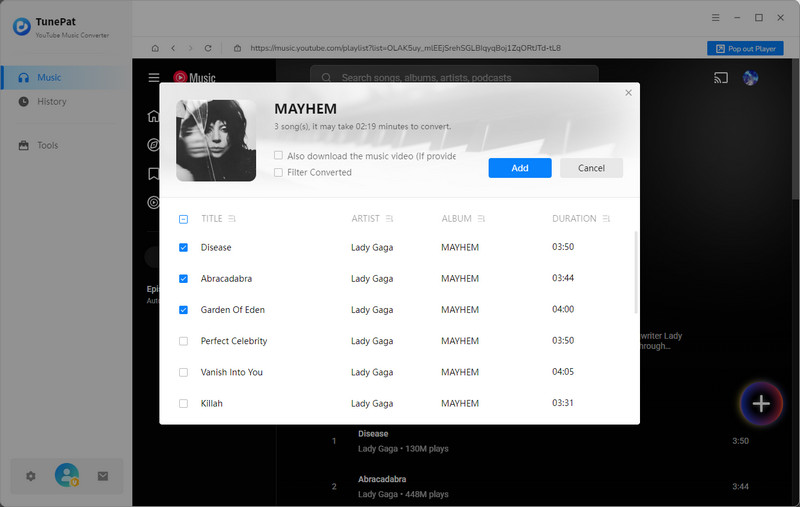Check the Perfect Celebrity checkbox
The width and height of the screenshot is (800, 507).
[x=183, y=341]
